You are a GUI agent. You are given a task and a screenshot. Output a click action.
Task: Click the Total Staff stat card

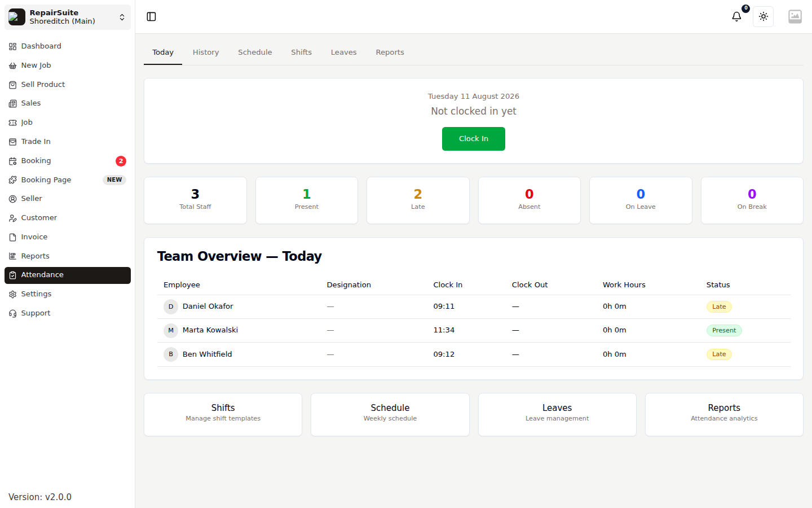pyautogui.click(x=195, y=200)
